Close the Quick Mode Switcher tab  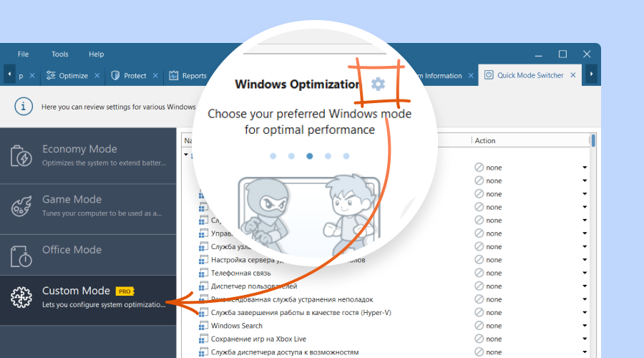tap(573, 75)
